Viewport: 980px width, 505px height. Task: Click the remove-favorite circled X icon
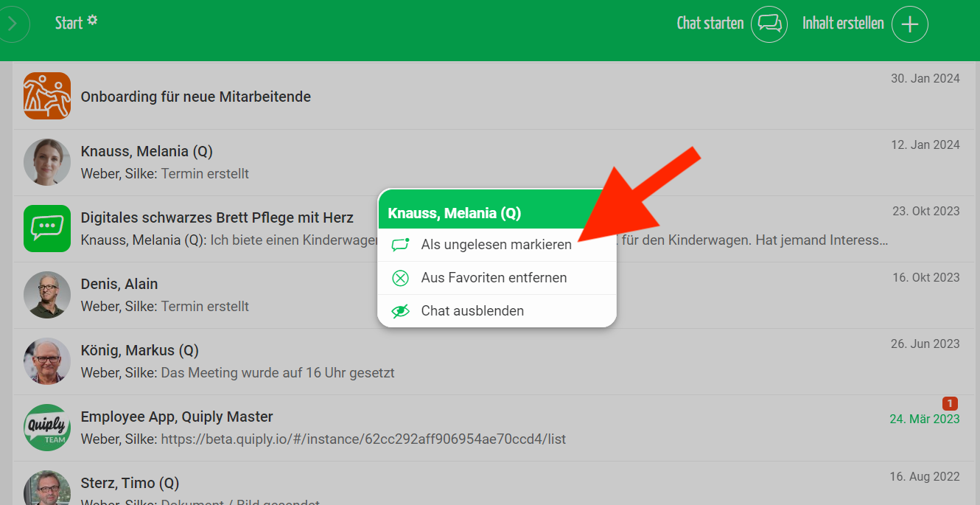400,278
